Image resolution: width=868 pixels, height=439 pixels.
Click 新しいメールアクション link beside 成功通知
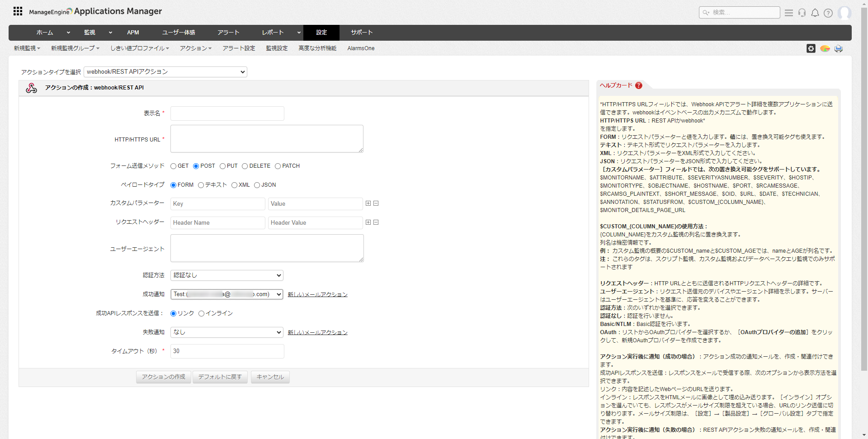click(x=317, y=295)
